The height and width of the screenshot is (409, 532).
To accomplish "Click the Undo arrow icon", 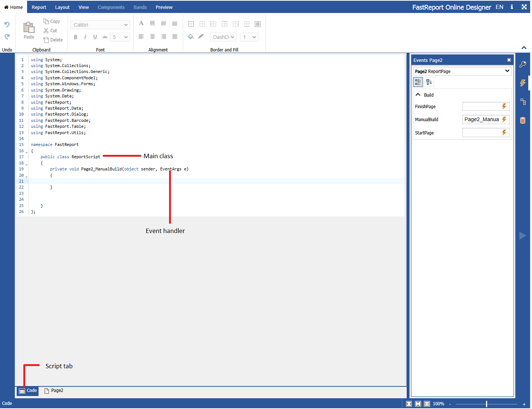I will [x=7, y=24].
